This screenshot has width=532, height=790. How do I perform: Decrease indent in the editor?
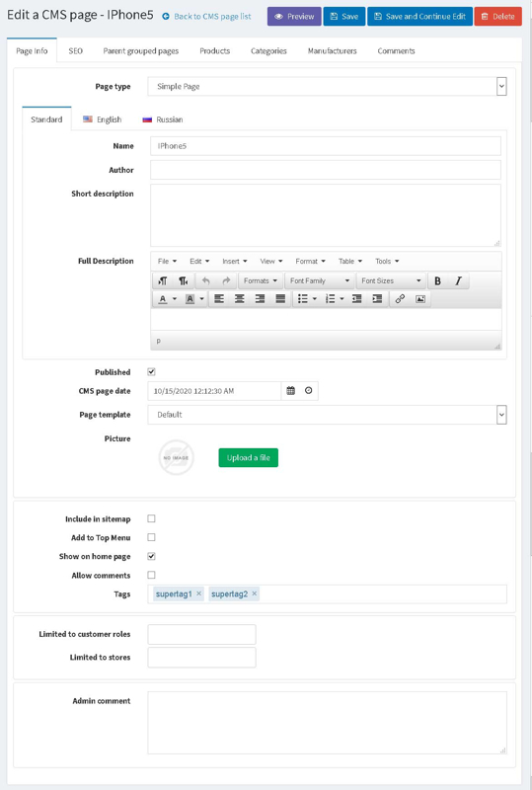point(356,299)
